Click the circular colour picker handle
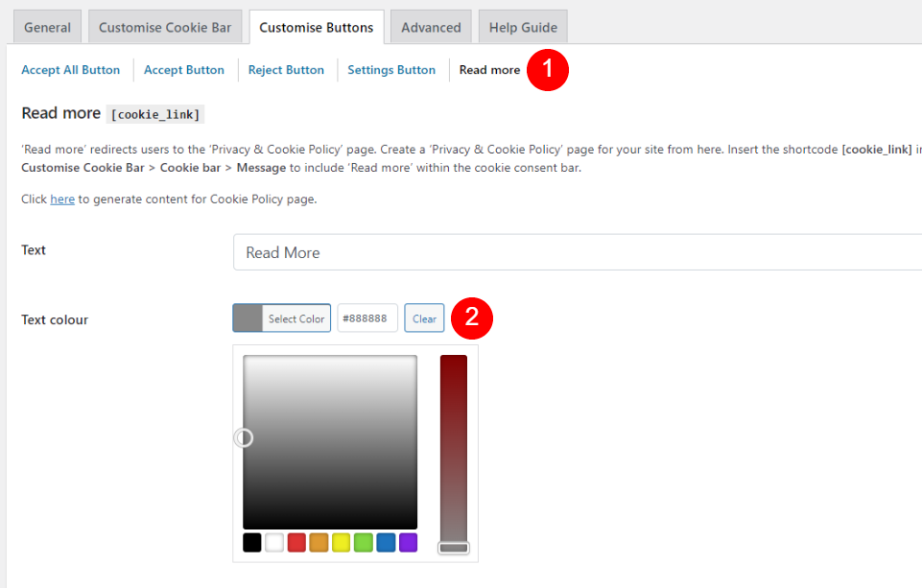This screenshot has width=922, height=588. (x=244, y=438)
